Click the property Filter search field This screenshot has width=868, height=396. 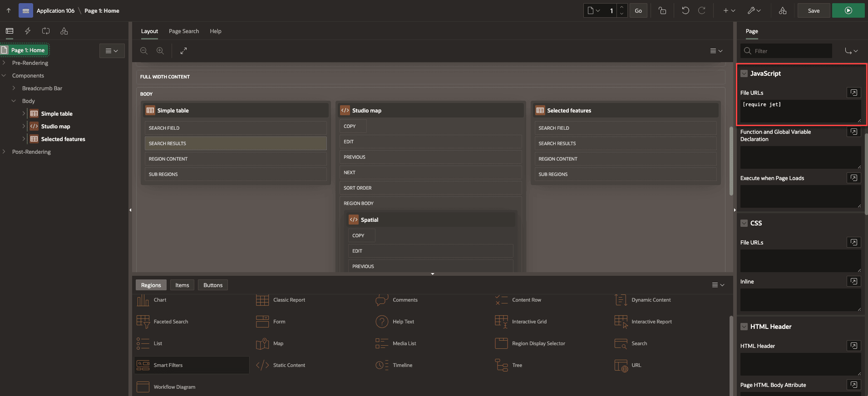coord(786,51)
